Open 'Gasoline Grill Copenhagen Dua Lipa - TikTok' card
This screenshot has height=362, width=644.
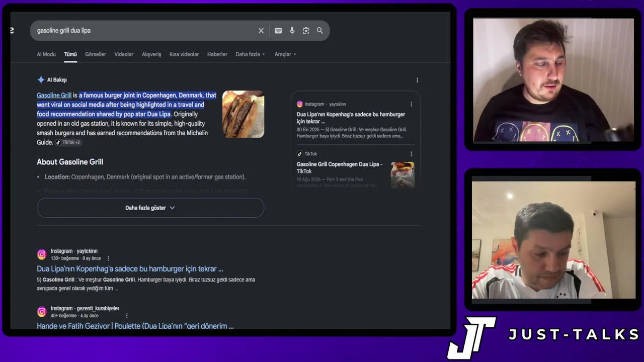340,167
